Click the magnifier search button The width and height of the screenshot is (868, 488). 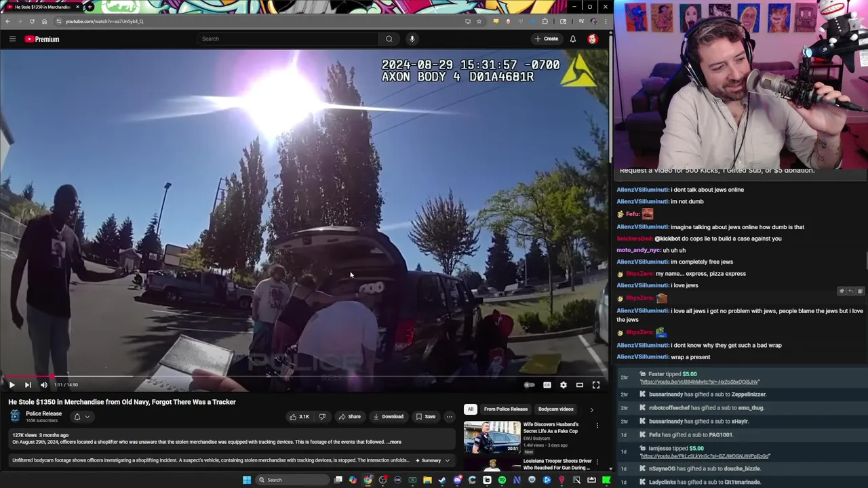pos(389,39)
